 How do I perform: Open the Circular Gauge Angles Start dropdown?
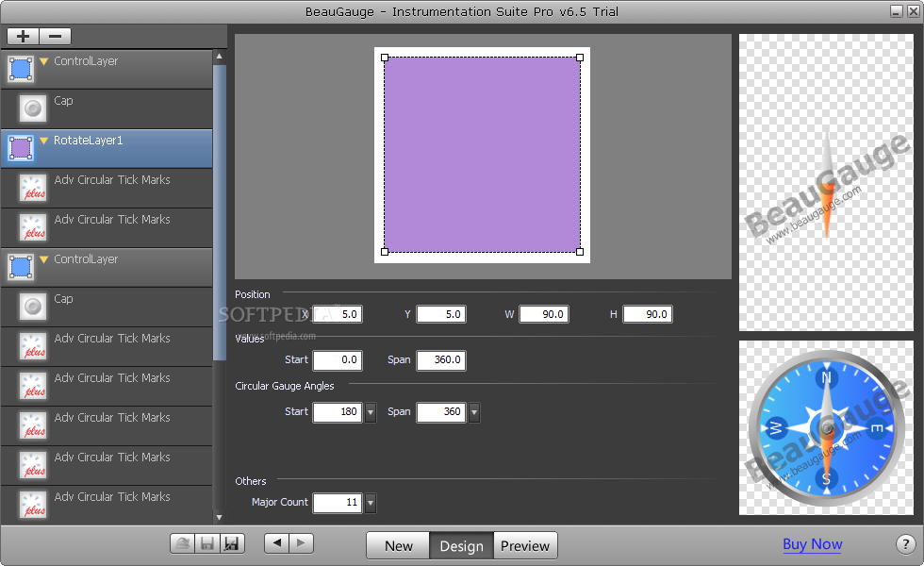pos(370,412)
